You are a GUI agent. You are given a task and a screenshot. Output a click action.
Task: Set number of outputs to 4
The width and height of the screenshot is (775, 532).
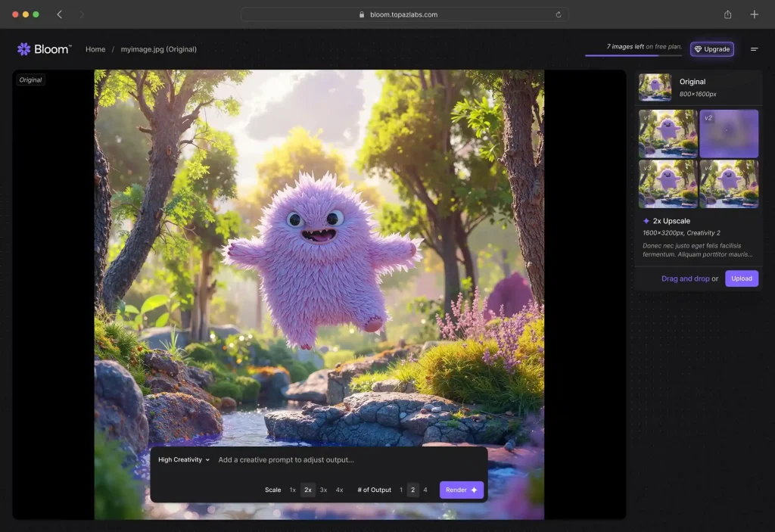point(425,490)
